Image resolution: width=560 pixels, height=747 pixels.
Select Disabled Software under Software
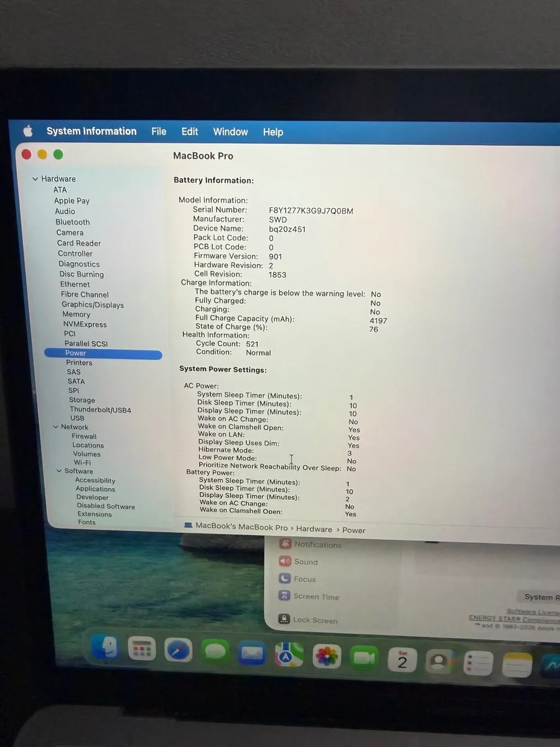tap(106, 506)
